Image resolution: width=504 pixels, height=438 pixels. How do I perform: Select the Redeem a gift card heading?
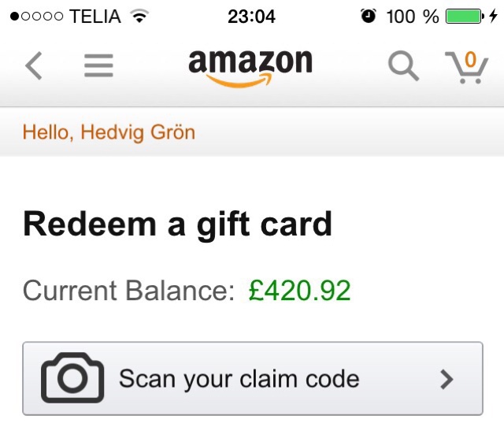(177, 225)
